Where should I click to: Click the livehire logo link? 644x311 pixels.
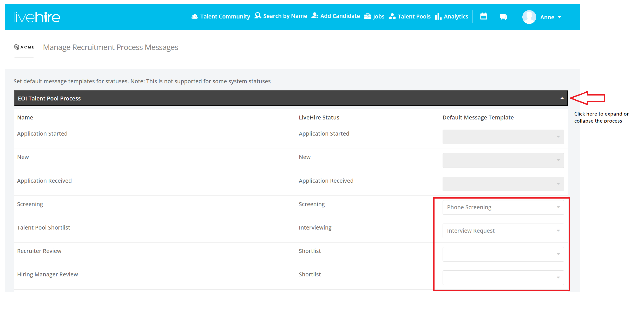(37, 17)
